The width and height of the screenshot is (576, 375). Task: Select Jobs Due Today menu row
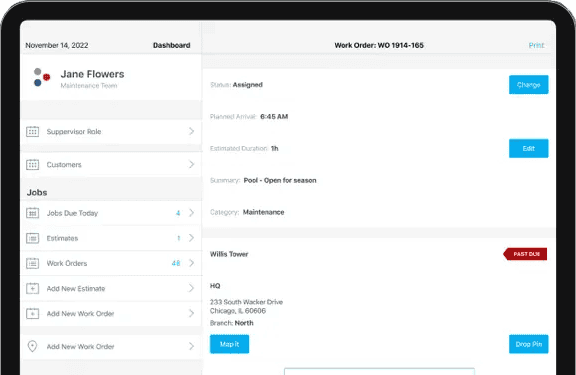click(x=111, y=213)
